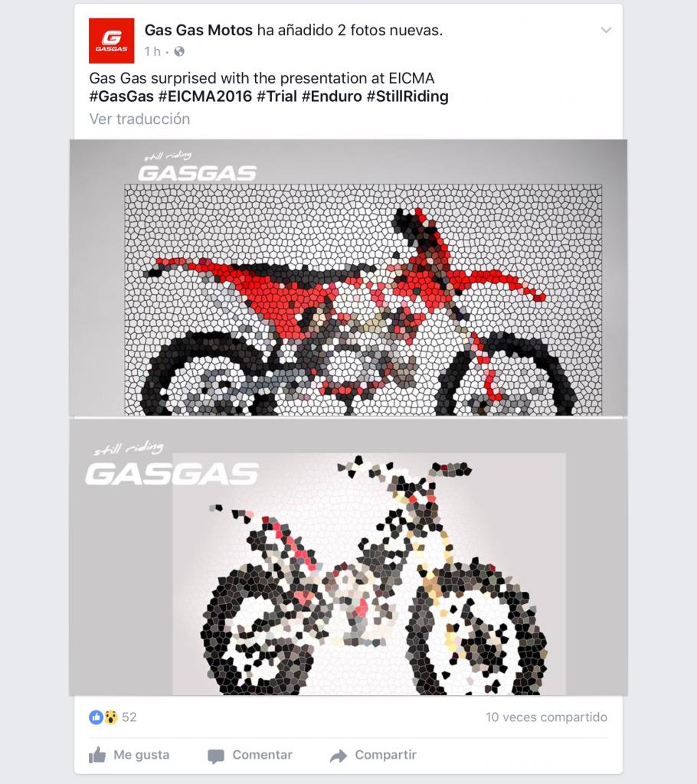Click the Me gusta thumbs-up button

click(129, 755)
